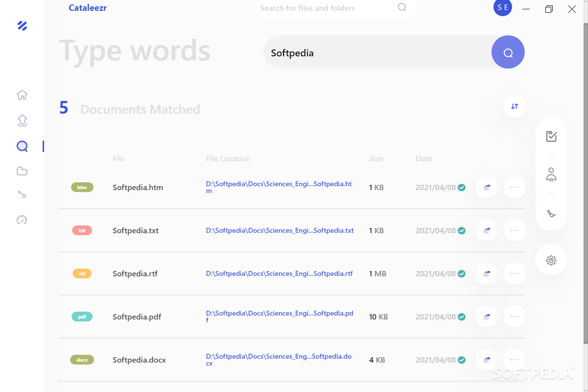
Task: Open the Upload sidebar icon
Action: (x=22, y=120)
